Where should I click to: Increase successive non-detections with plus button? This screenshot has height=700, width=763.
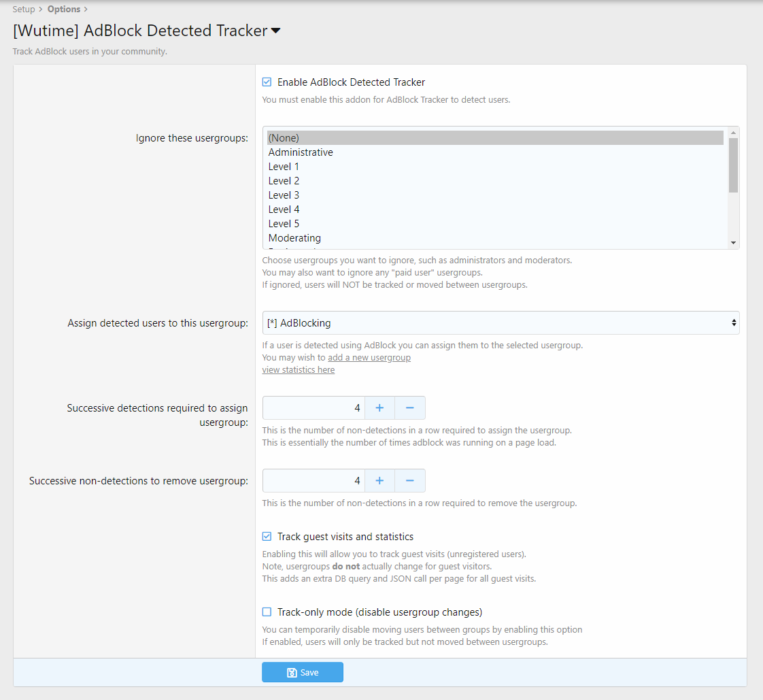(379, 481)
